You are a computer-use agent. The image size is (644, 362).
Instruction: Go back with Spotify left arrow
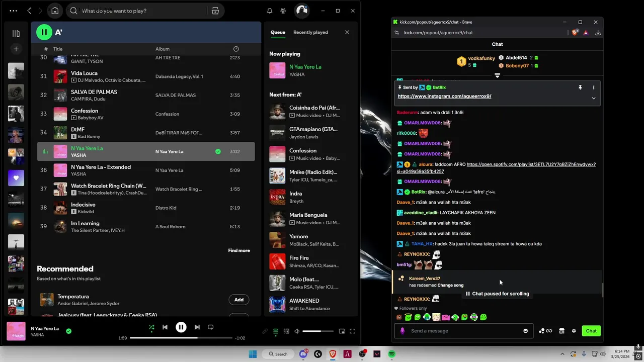[x=29, y=11]
